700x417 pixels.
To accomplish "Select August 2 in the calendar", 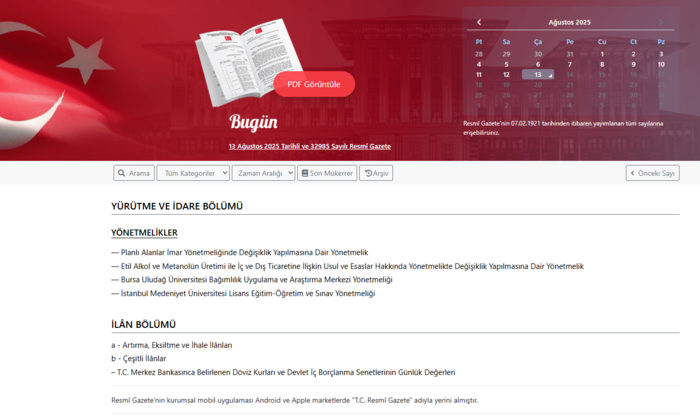I will pyautogui.click(x=633, y=54).
